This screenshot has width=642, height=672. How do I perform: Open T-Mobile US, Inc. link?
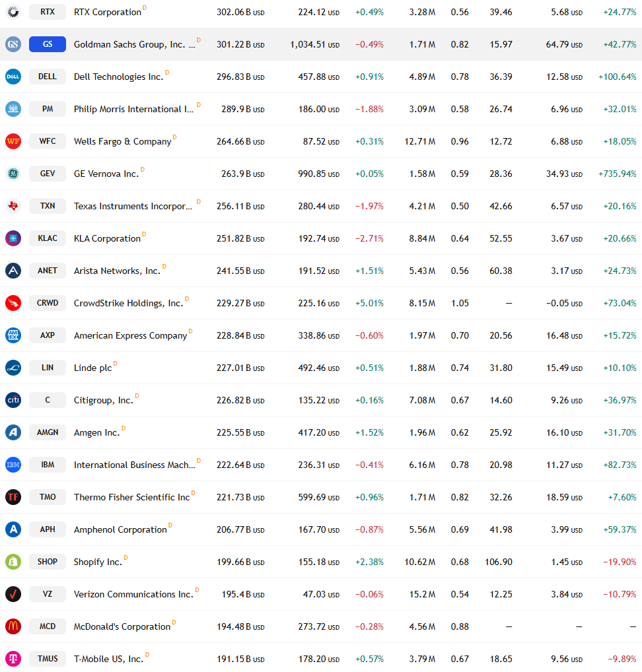click(x=109, y=659)
